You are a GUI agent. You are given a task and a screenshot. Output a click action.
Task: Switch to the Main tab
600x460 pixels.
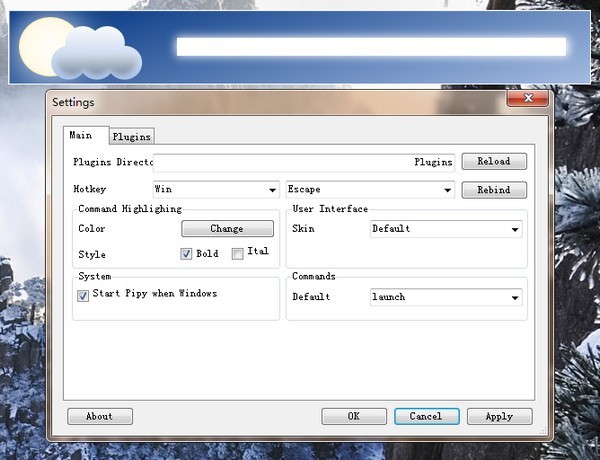(x=81, y=135)
